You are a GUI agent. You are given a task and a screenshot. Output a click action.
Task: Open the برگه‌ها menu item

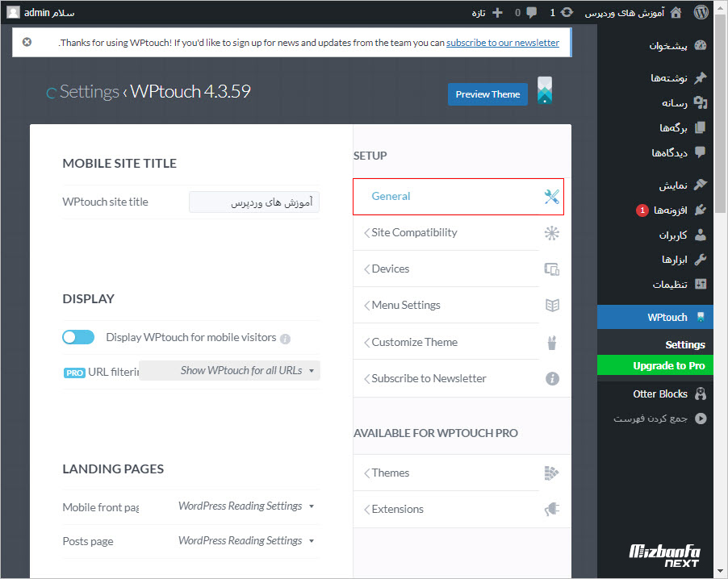click(655, 127)
